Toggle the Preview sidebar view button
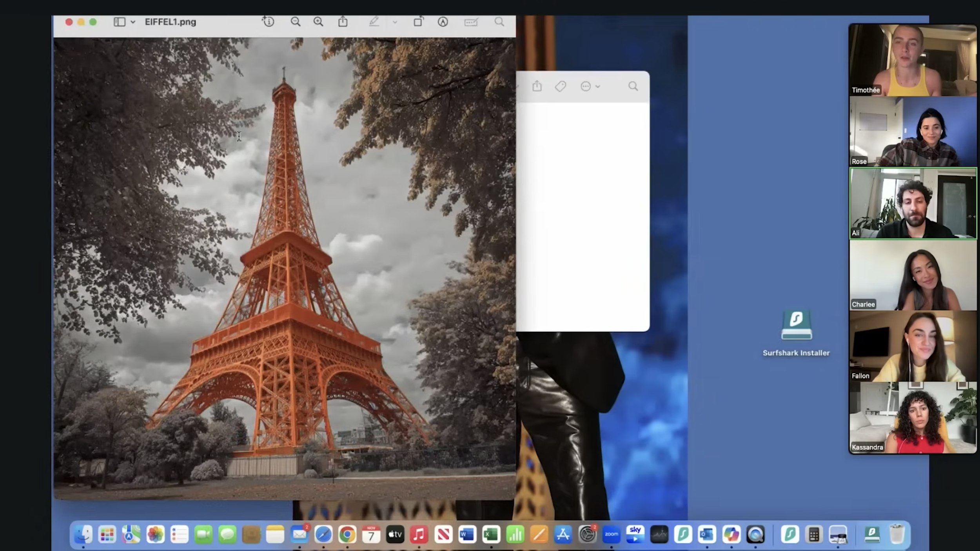 coord(119,22)
